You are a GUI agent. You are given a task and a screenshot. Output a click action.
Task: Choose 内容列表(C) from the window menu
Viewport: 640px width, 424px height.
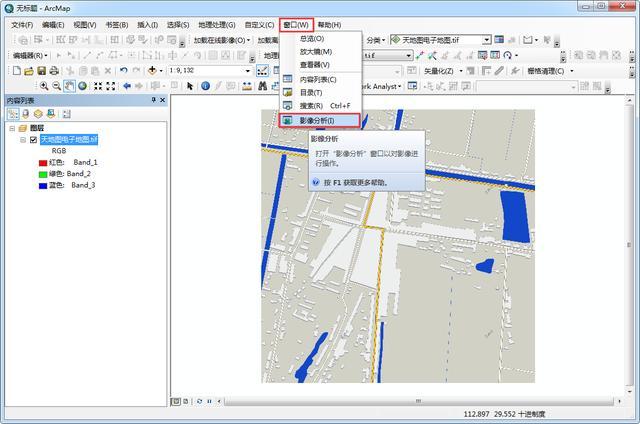(x=320, y=80)
